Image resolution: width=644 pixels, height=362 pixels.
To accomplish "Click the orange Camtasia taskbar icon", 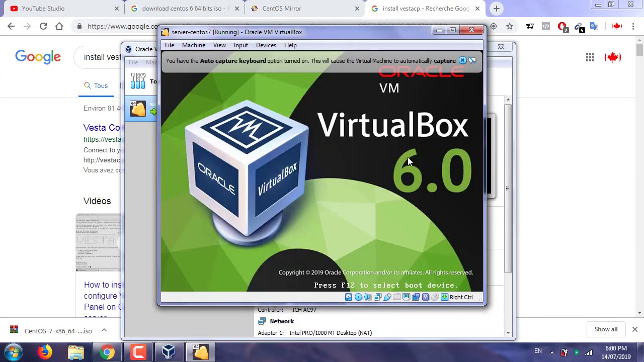I will 138,352.
